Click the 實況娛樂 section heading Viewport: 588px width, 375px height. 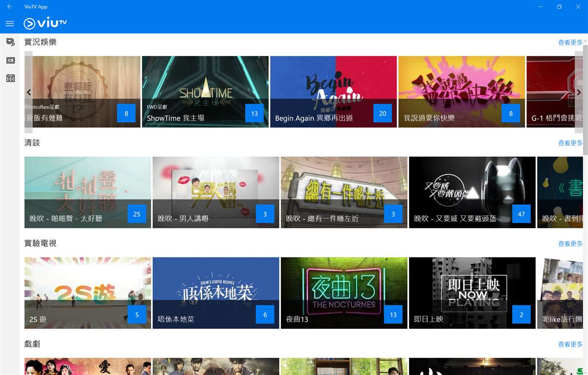40,42
